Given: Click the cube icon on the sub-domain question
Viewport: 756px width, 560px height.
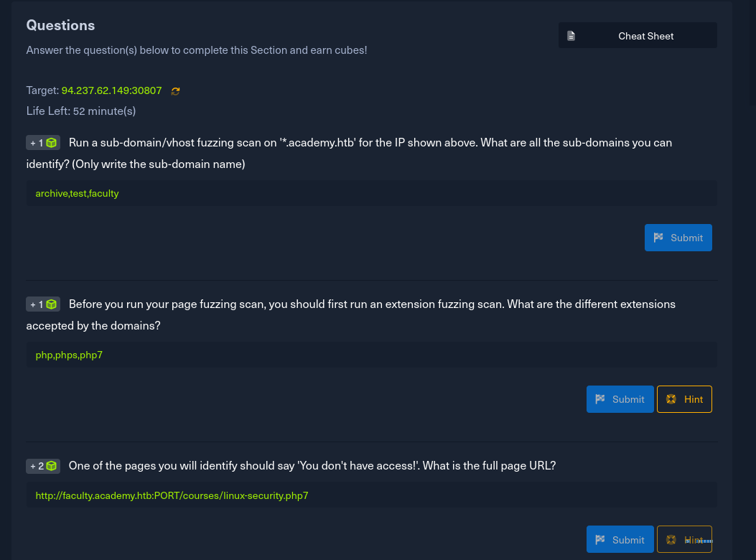Looking at the screenshot, I should tap(52, 143).
